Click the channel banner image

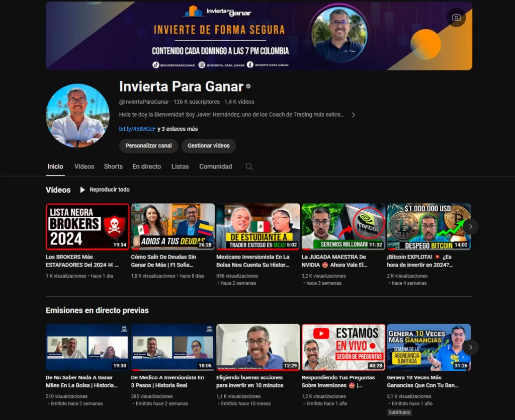pos(259,36)
